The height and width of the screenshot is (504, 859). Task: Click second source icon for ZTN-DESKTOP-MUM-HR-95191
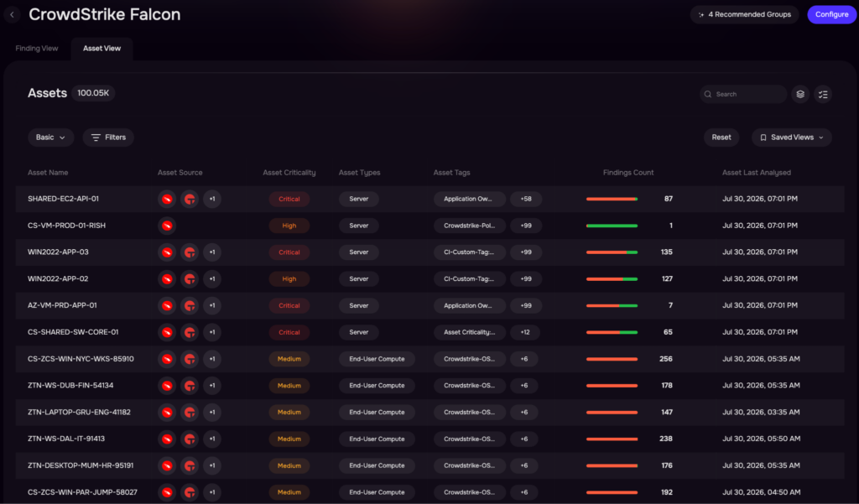click(190, 465)
